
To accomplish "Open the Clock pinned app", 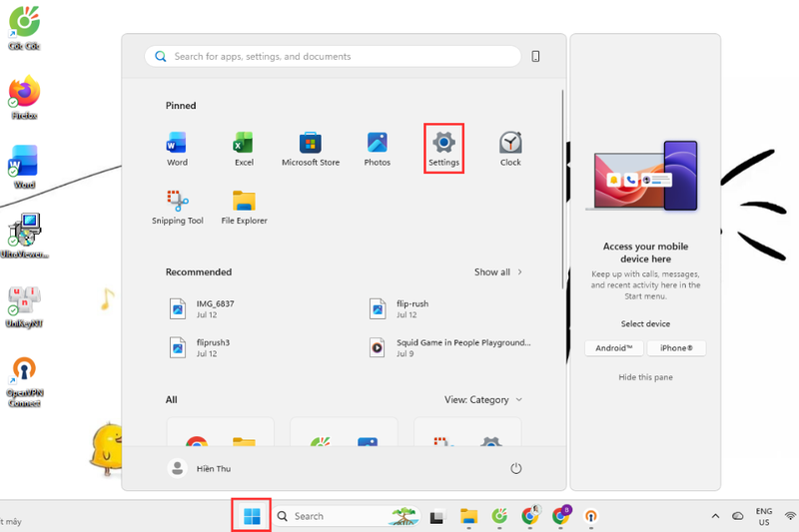I will (510, 149).
